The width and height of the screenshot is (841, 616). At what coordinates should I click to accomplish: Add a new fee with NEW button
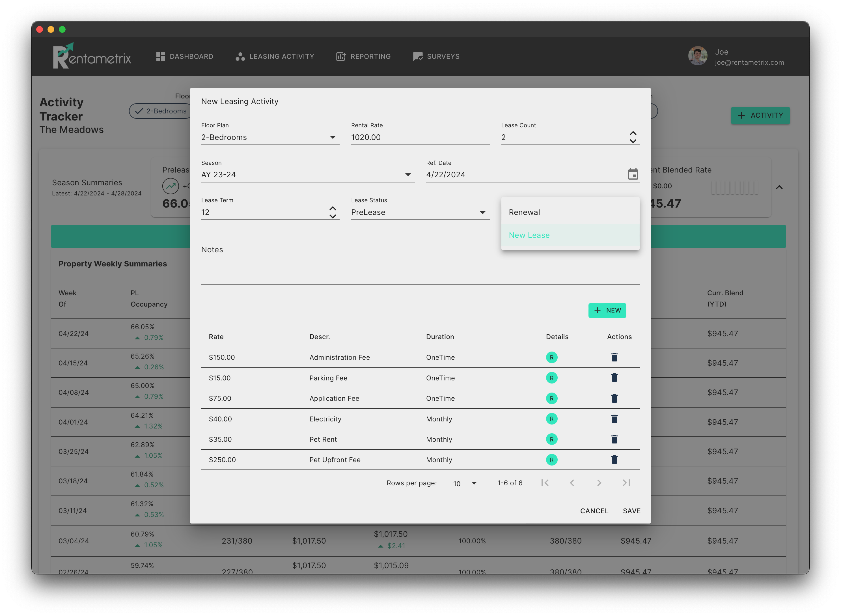coord(607,310)
